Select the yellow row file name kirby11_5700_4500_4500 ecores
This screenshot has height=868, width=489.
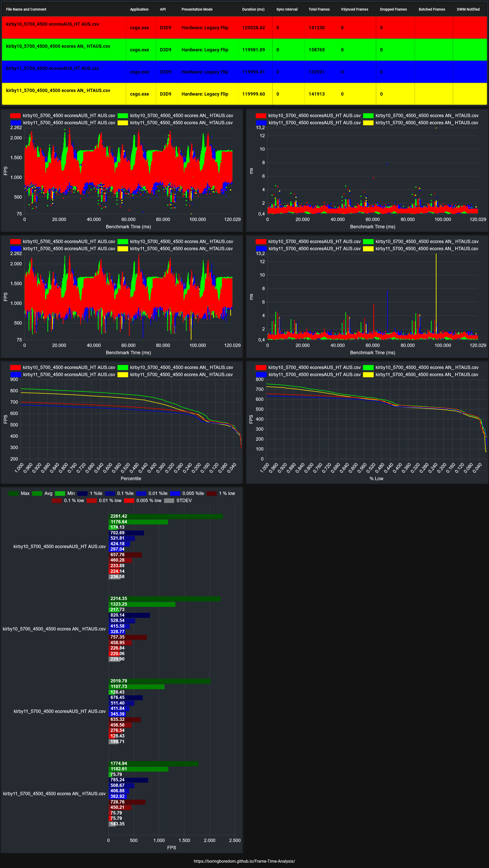(x=58, y=90)
